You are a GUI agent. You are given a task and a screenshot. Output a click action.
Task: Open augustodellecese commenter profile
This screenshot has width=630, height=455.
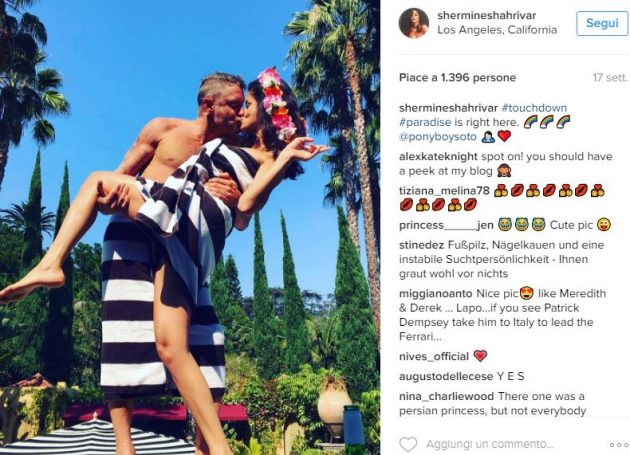point(446,377)
